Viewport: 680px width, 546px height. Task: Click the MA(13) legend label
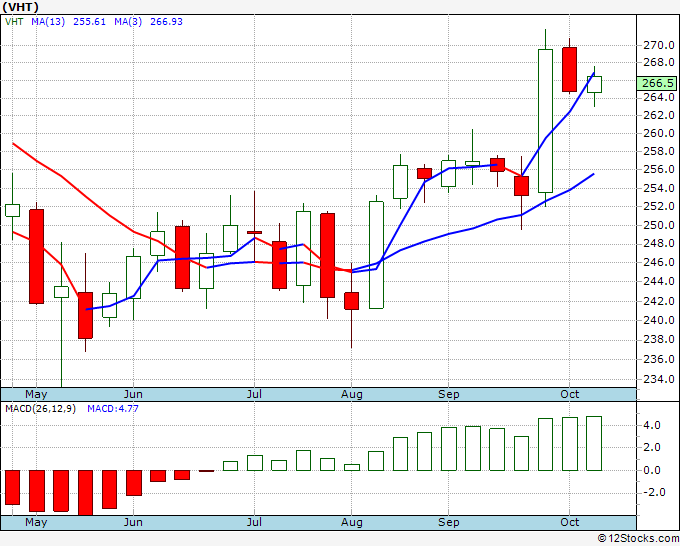(48, 22)
